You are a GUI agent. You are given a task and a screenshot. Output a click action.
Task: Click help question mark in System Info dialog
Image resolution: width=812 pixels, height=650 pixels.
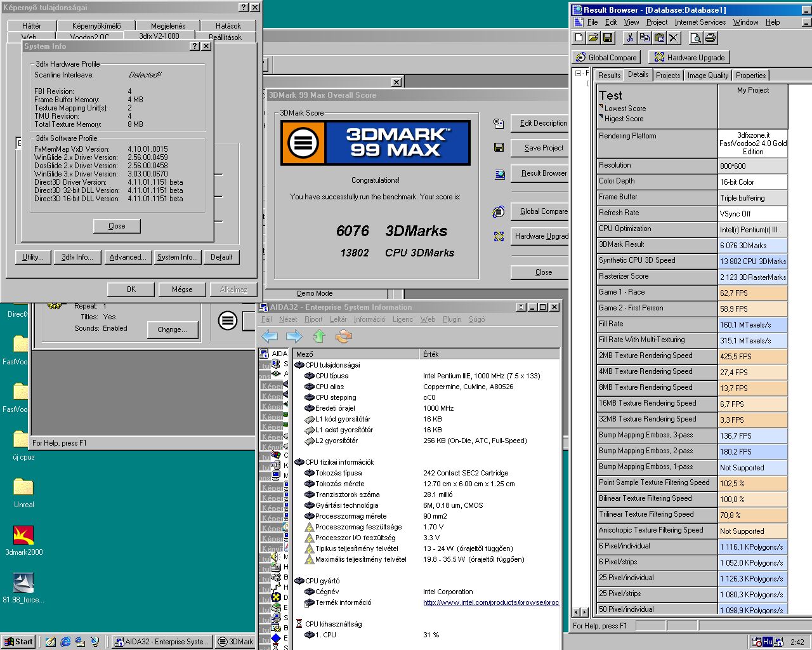pos(195,46)
